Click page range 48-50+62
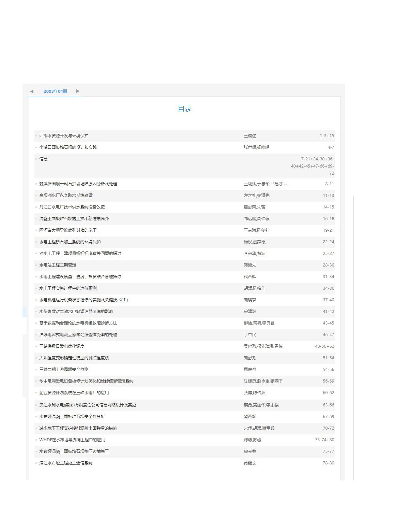This screenshot has height=532, width=409. click(324, 346)
